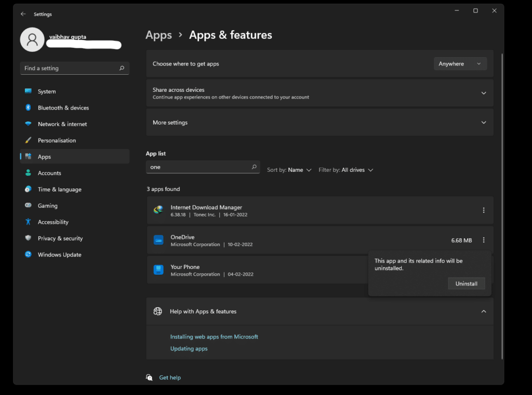
Task: Open System settings from the sidebar
Action: coord(47,91)
